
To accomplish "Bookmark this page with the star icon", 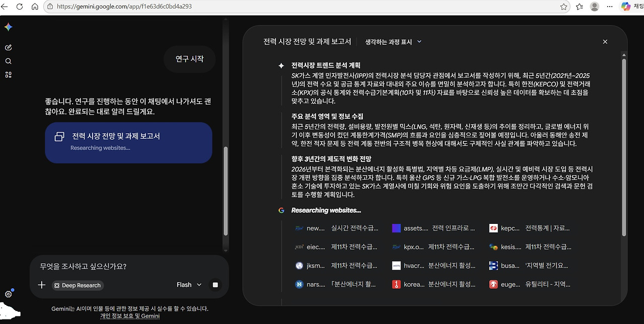I will coord(563,7).
